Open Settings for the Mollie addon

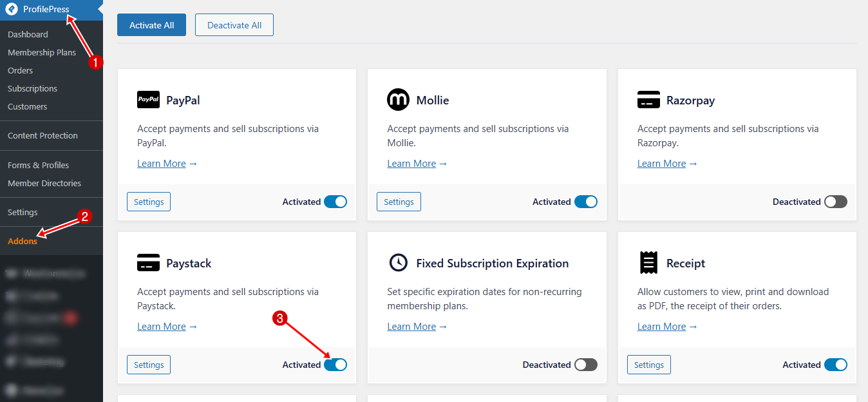pyautogui.click(x=399, y=202)
